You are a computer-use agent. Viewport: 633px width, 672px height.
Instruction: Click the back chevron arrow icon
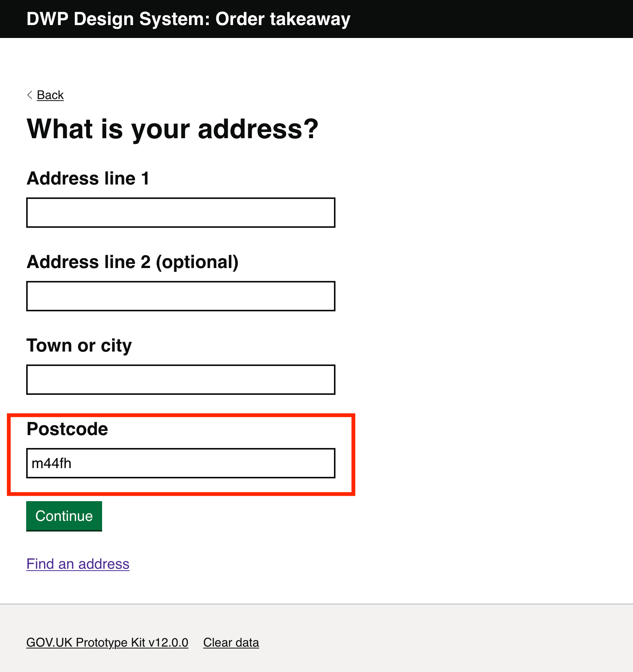(x=29, y=95)
